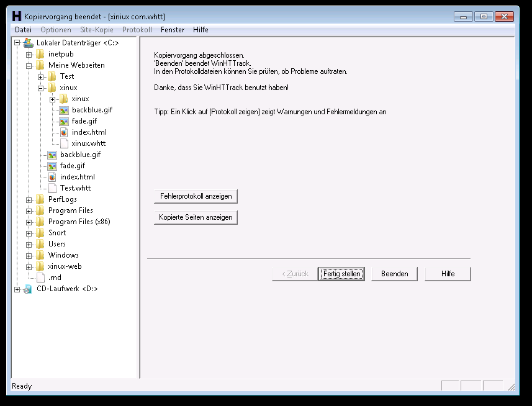Click the Lokaler Datenträger C: drive icon
The image size is (532, 406).
(28, 43)
